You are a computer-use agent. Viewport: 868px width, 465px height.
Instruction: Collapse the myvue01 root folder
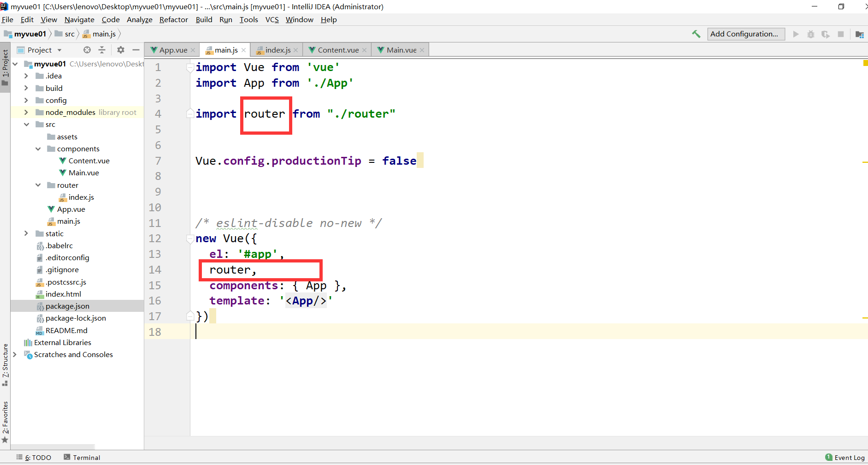tap(15, 64)
